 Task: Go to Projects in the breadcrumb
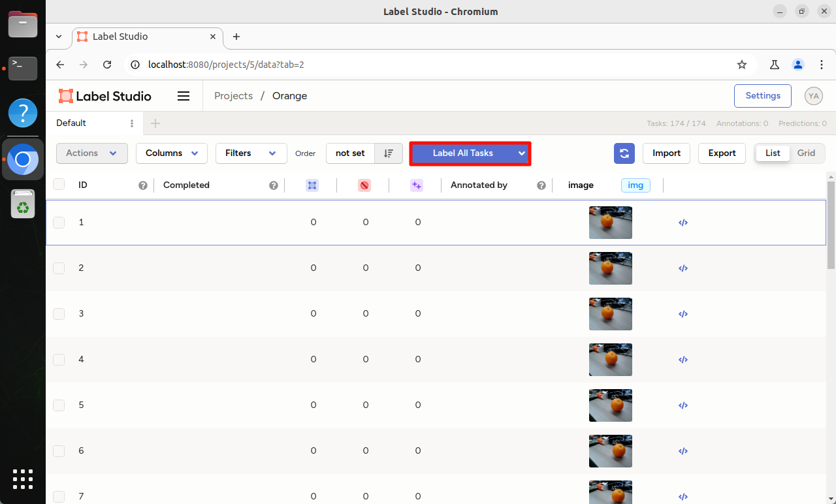[233, 96]
